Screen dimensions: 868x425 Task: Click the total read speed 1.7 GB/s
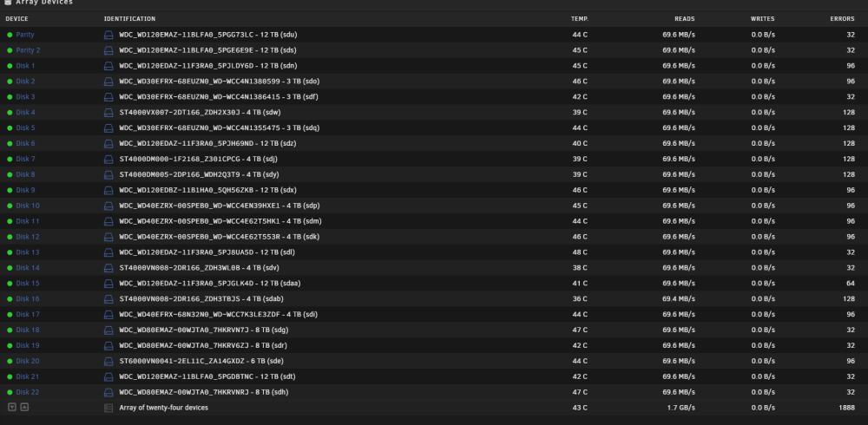click(682, 408)
